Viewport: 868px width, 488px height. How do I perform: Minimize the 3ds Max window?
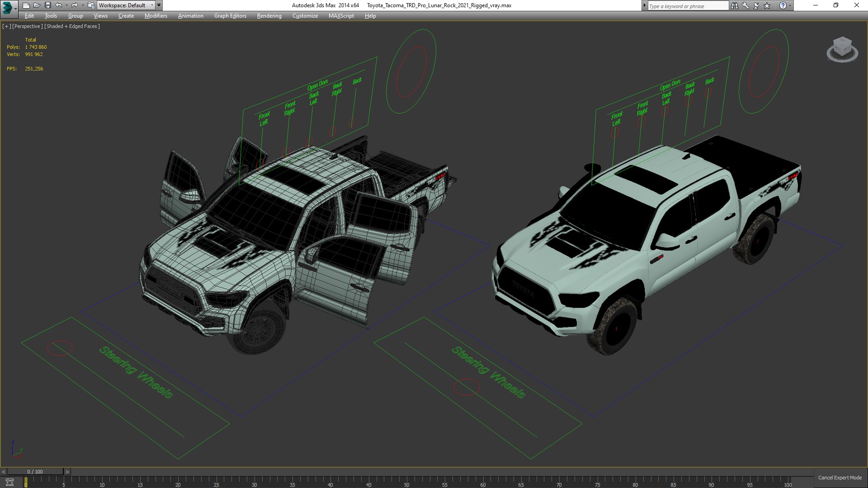click(816, 5)
